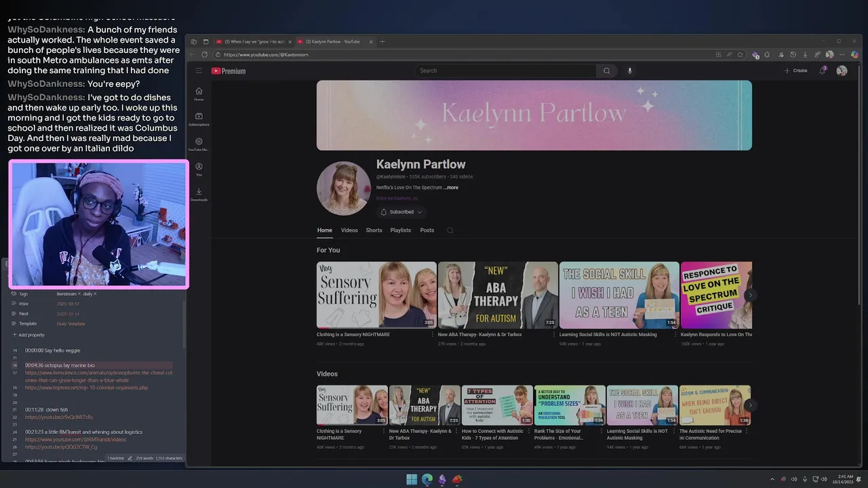Open the RMTransit videos link in notes
The width and height of the screenshot is (868, 488).
click(76, 439)
